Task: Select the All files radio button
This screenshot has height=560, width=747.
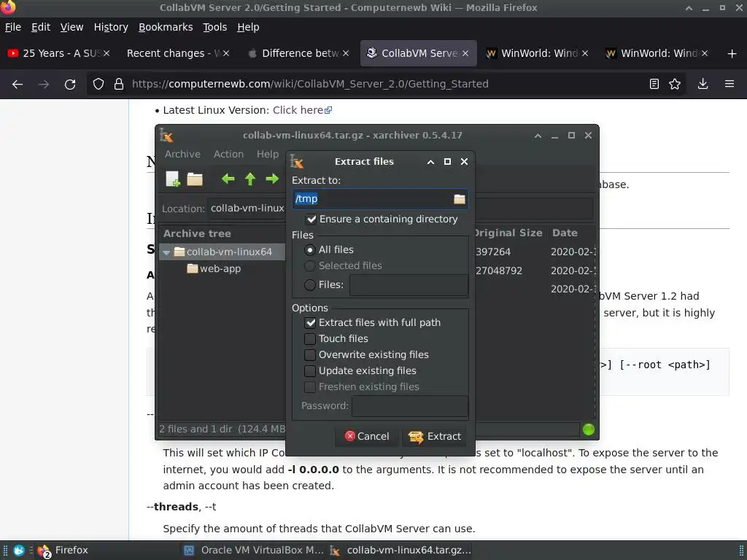Action: tap(309, 249)
